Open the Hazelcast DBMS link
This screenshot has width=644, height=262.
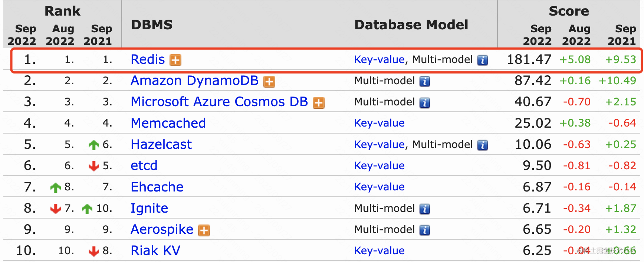tap(161, 144)
